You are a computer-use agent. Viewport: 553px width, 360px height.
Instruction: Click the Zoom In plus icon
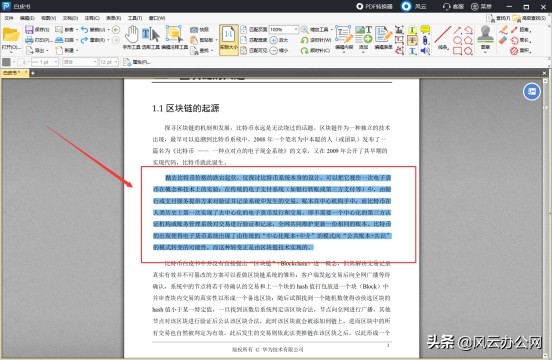tap(274, 40)
